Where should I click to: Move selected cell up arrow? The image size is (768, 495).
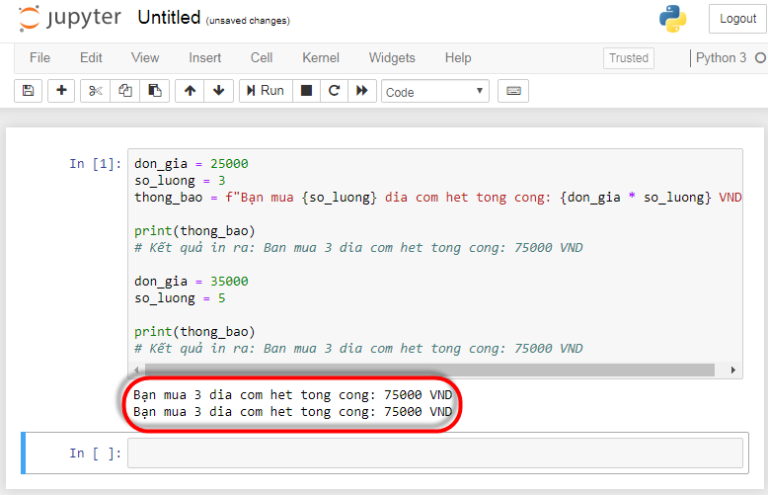(x=190, y=91)
